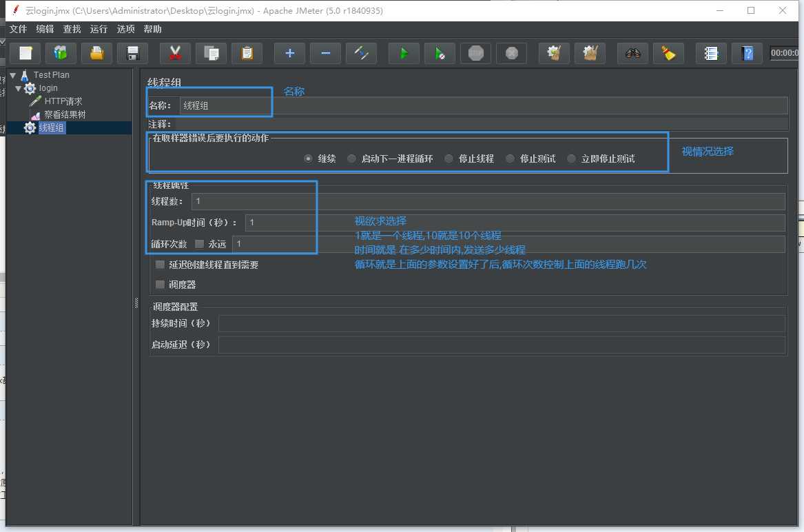The image size is (804, 532).
Task: Select the login thread group node
Action: 48,88
